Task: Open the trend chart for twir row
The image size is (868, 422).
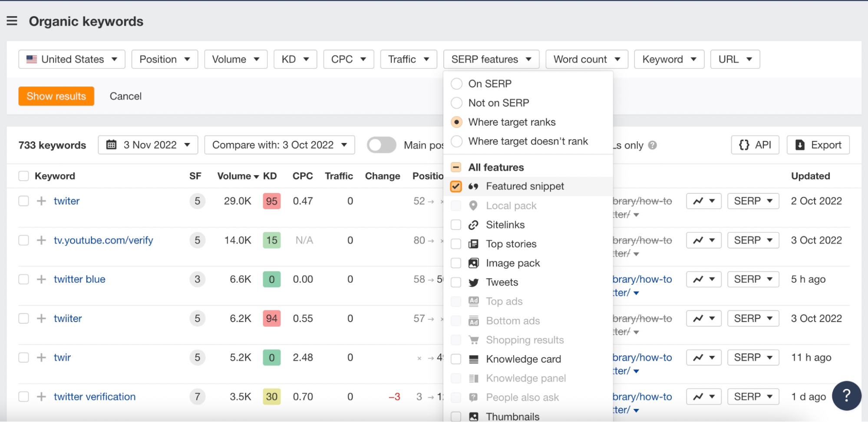Action: pos(703,357)
